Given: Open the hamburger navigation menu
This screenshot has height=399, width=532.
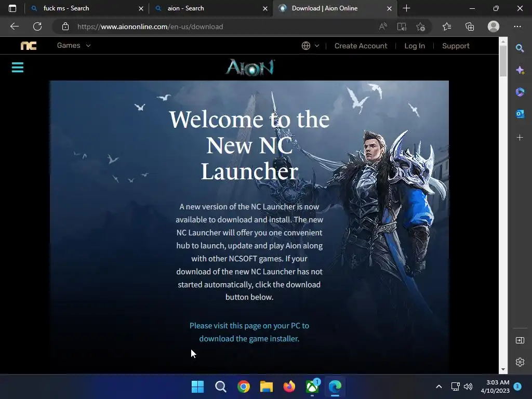Looking at the screenshot, I should [18, 67].
